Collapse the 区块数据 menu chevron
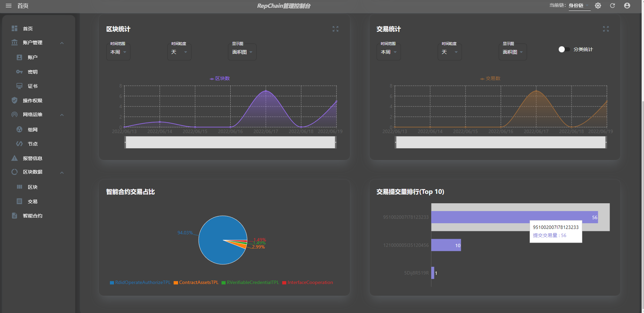The width and height of the screenshot is (644, 313). point(62,173)
